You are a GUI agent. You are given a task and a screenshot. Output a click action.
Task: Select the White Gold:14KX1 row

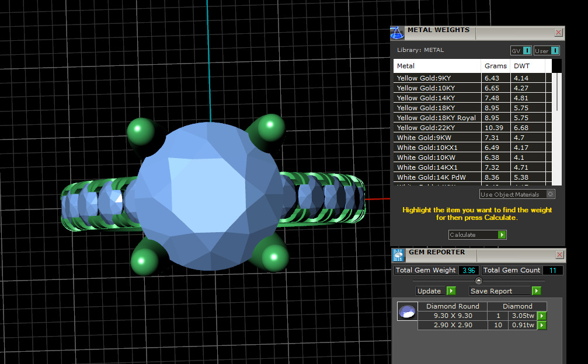pyautogui.click(x=472, y=167)
